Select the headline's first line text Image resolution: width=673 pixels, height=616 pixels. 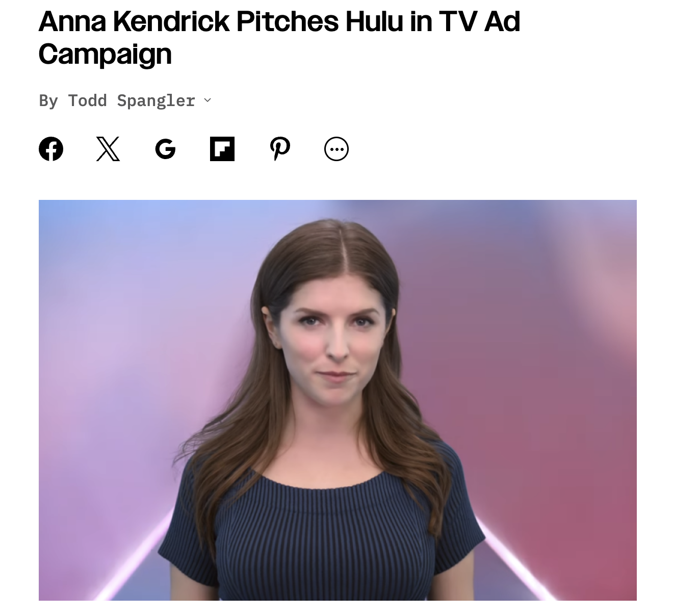279,21
